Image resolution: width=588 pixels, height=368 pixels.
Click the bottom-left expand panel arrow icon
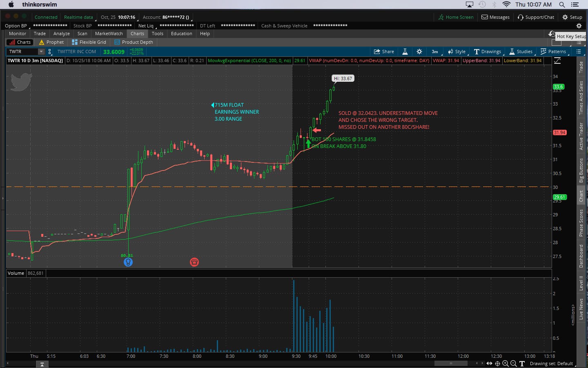pos(42,364)
